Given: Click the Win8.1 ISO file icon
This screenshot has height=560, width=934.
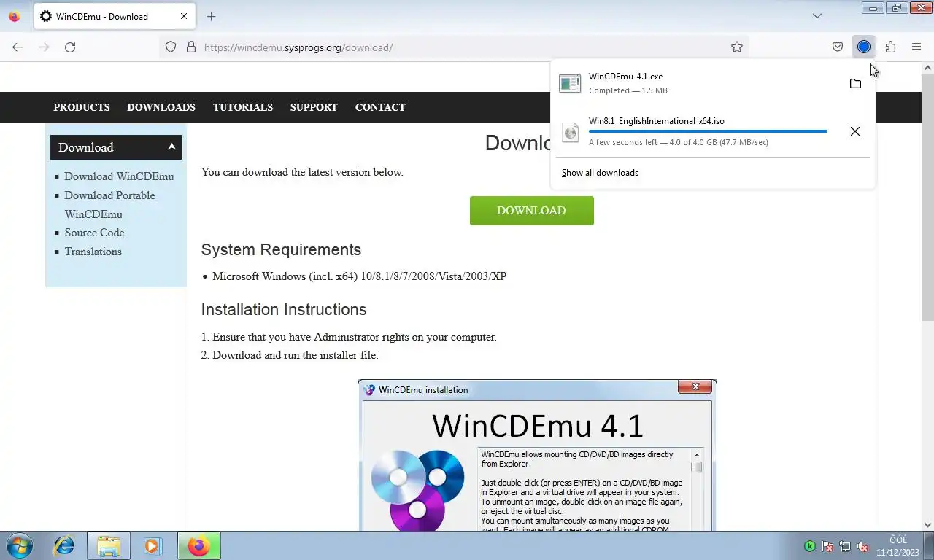Looking at the screenshot, I should point(570,132).
